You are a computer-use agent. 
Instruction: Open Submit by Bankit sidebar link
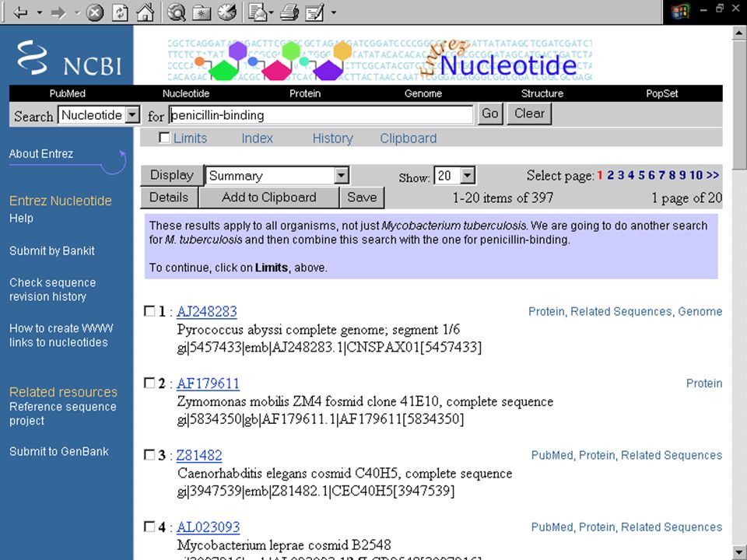[x=52, y=251]
